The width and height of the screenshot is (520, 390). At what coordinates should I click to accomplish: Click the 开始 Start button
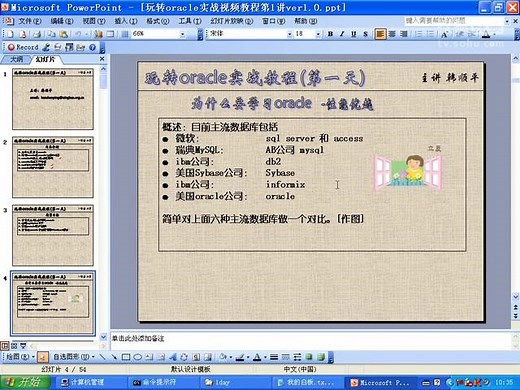pos(26,382)
